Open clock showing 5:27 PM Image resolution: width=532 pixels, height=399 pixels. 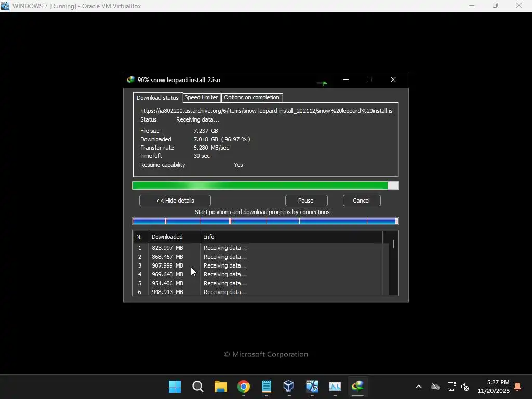tap(494, 387)
